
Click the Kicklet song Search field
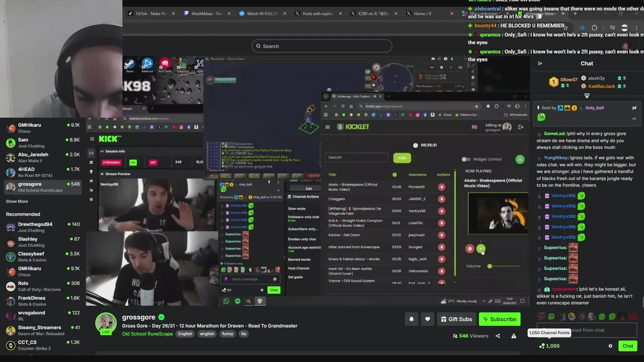(357, 157)
